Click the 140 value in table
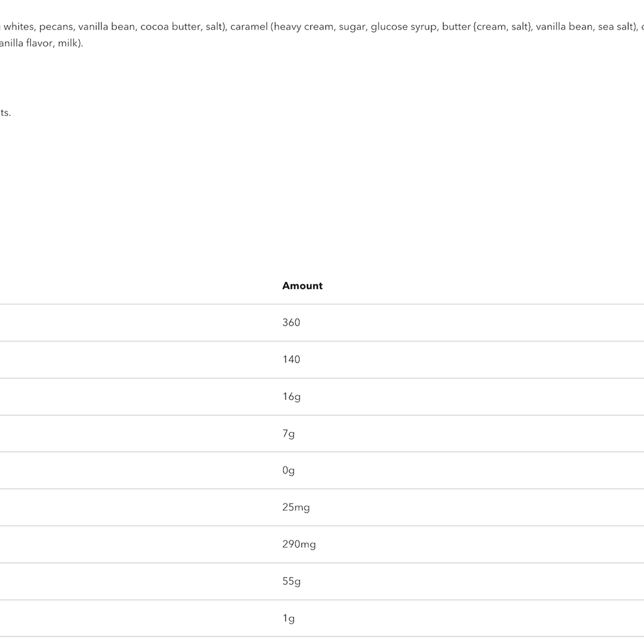644x644 pixels. coord(291,360)
